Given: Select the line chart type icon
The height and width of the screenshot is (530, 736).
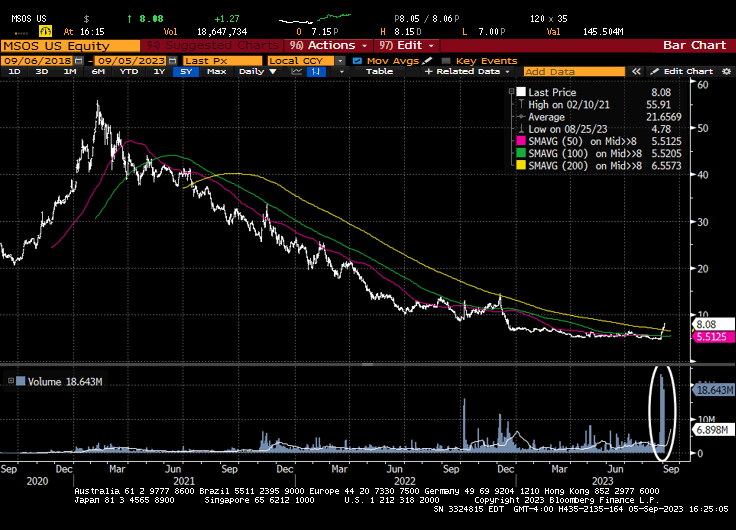Looking at the screenshot, I should pyautogui.click(x=297, y=71).
